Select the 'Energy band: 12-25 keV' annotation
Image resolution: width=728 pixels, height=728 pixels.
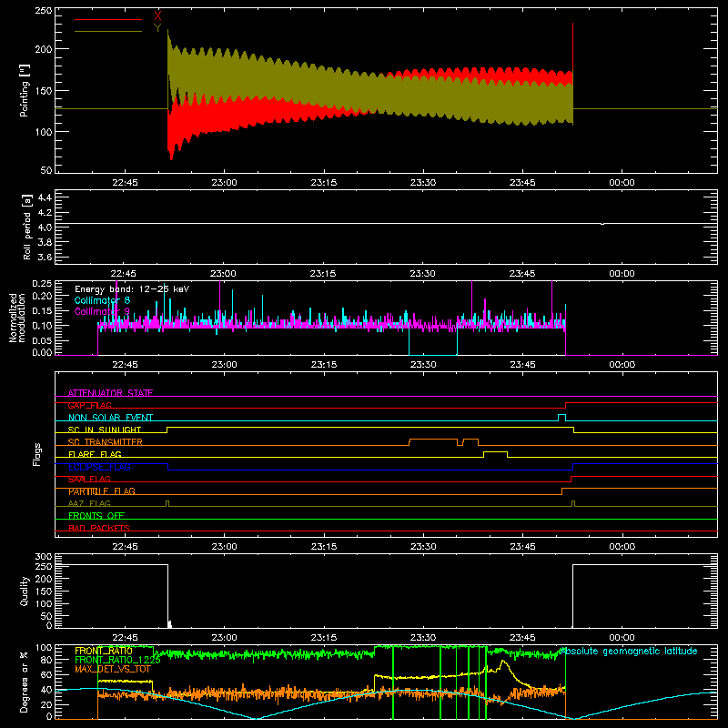(x=132, y=289)
